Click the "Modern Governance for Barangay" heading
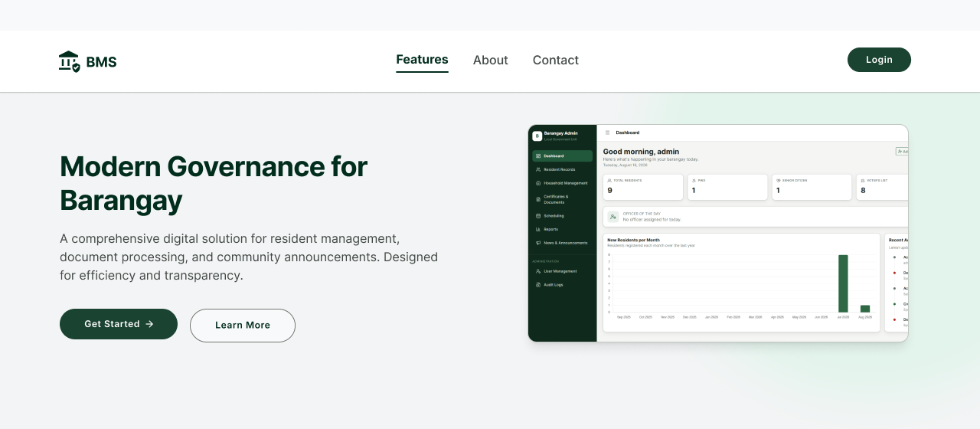Image resolution: width=980 pixels, height=429 pixels. (x=214, y=183)
